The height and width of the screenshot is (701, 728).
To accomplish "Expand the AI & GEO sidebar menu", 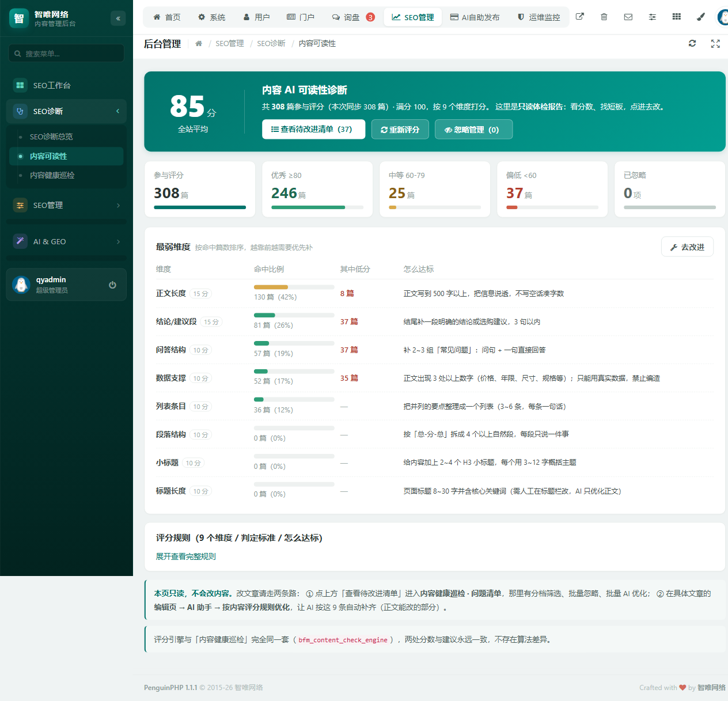I will [x=66, y=241].
